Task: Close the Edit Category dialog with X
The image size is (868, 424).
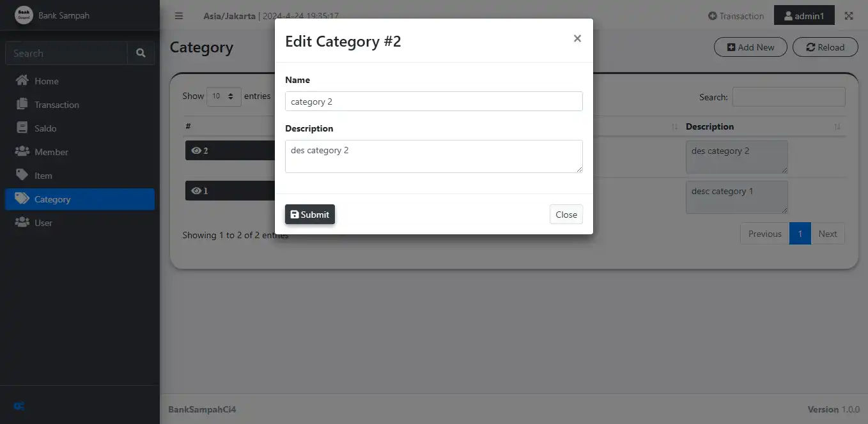Action: pyautogui.click(x=577, y=39)
